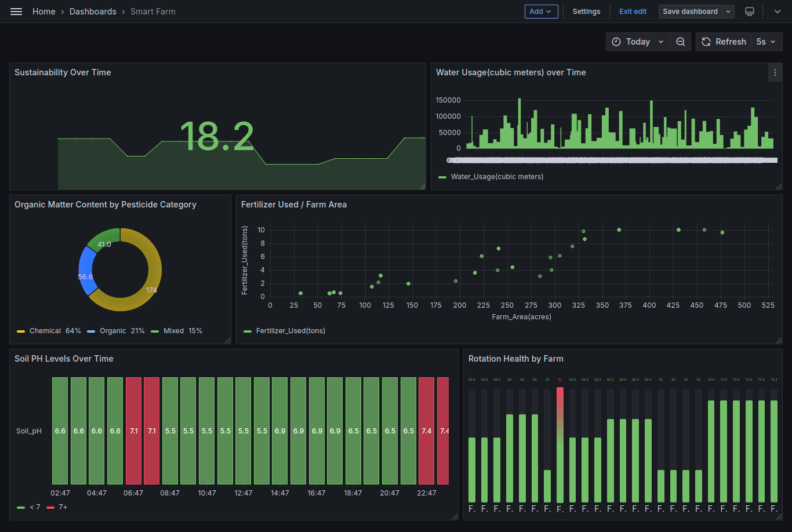Open the Add dropdown
The width and height of the screenshot is (792, 532).
[541, 12]
